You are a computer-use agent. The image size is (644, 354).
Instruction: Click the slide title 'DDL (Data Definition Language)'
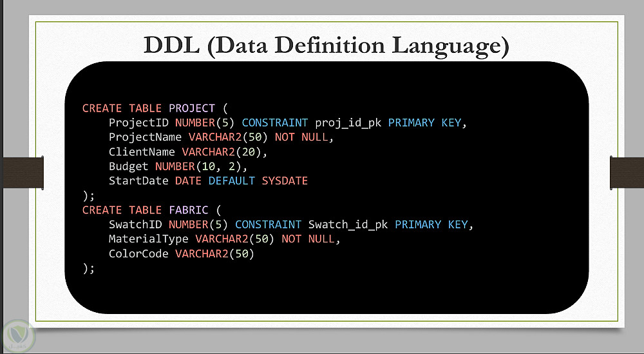[x=327, y=46]
